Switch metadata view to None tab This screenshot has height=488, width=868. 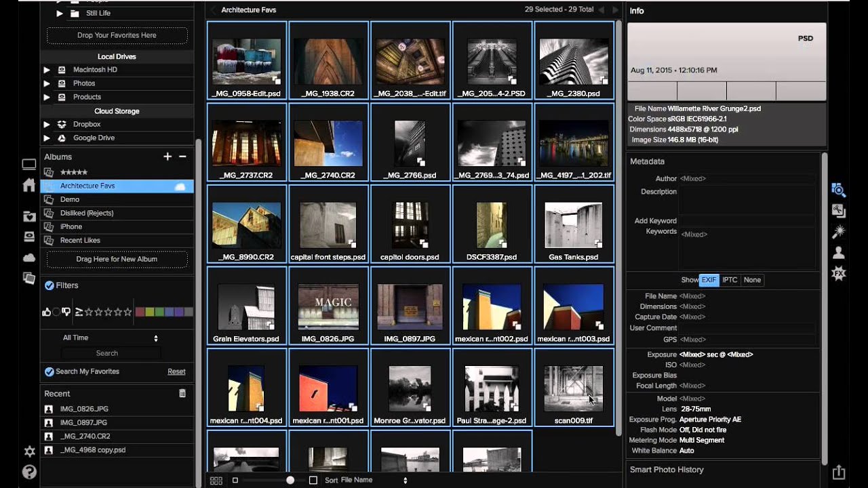752,280
